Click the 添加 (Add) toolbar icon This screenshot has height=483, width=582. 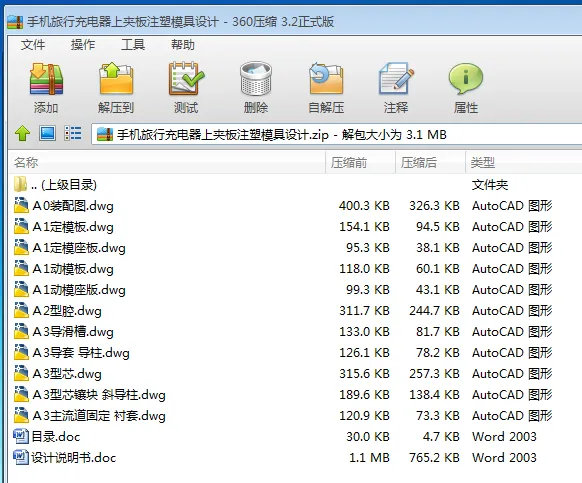pyautogui.click(x=46, y=79)
